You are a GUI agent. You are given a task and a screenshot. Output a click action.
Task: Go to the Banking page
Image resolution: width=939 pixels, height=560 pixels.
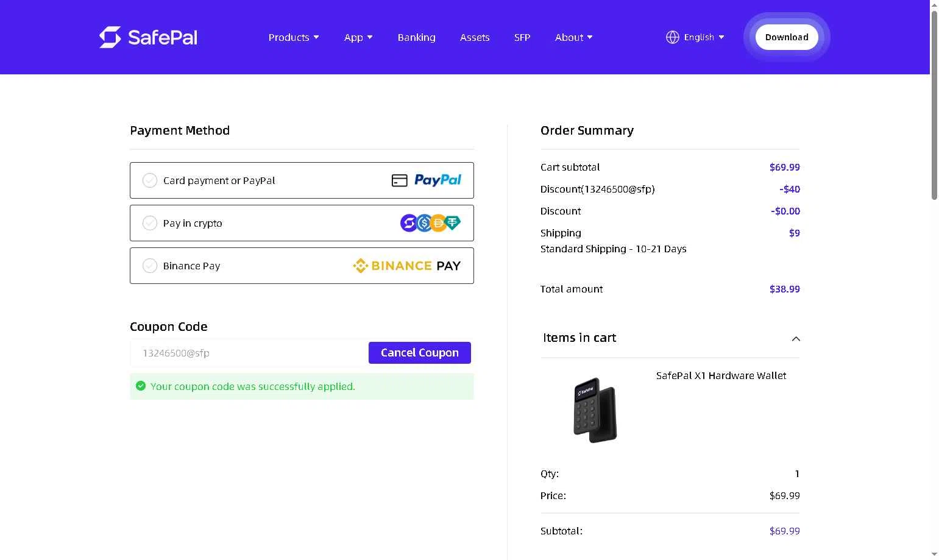coord(416,37)
